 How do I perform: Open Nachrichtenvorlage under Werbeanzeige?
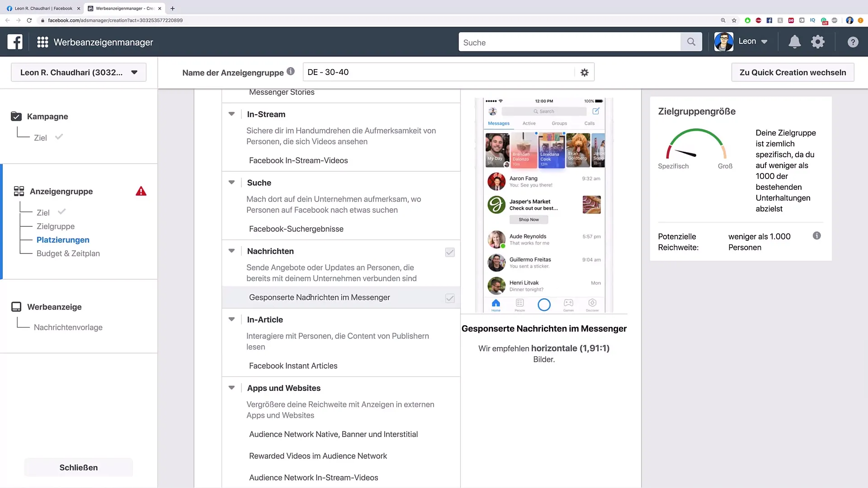click(x=68, y=327)
